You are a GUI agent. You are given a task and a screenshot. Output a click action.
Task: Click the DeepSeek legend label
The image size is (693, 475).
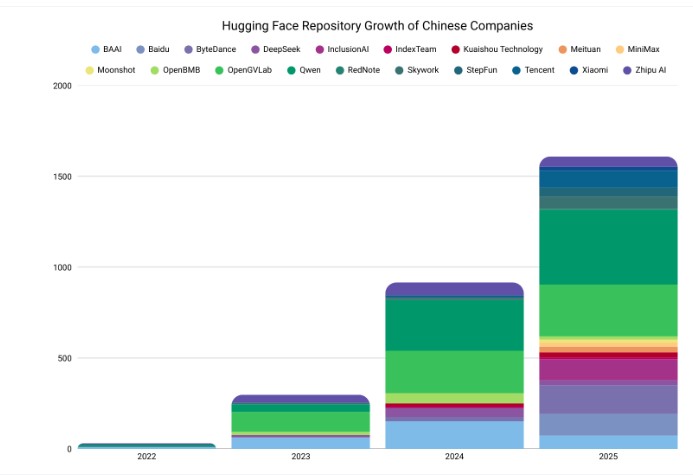tap(282, 49)
